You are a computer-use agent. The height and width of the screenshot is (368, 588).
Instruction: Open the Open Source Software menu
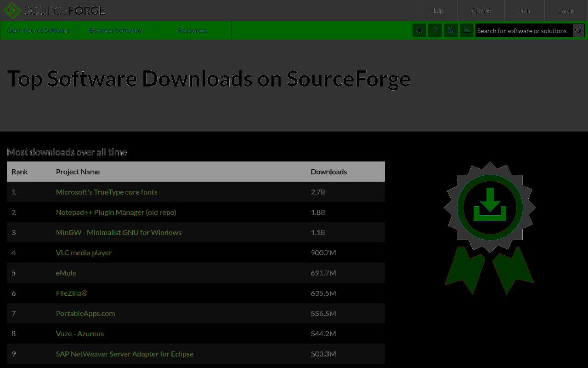click(x=39, y=30)
